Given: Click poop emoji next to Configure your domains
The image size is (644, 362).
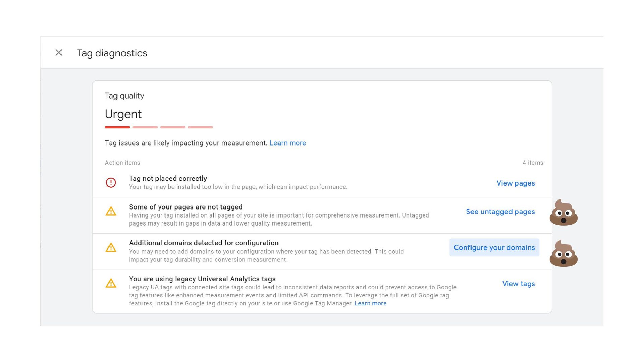Looking at the screenshot, I should [x=563, y=253].
